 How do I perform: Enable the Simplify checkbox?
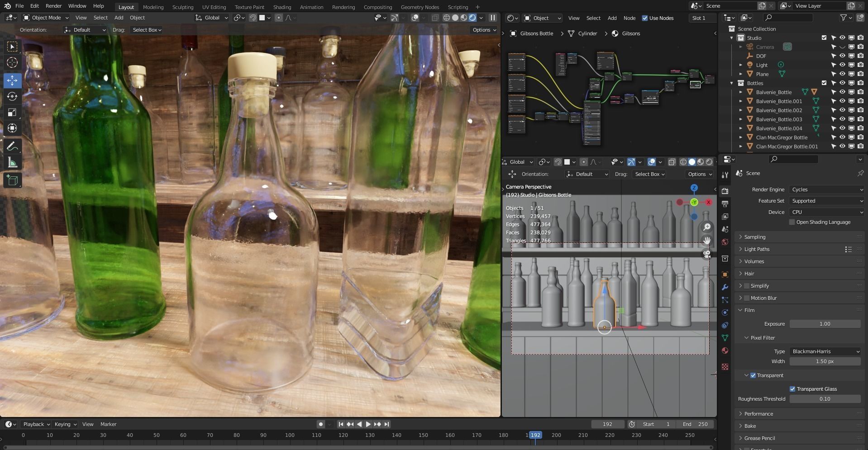pos(747,286)
